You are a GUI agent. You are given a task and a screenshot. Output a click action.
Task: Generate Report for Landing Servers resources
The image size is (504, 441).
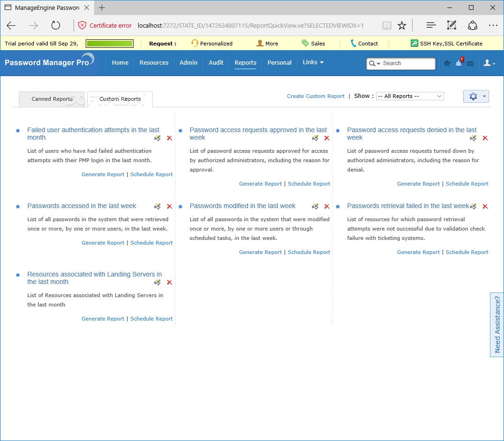[103, 319]
